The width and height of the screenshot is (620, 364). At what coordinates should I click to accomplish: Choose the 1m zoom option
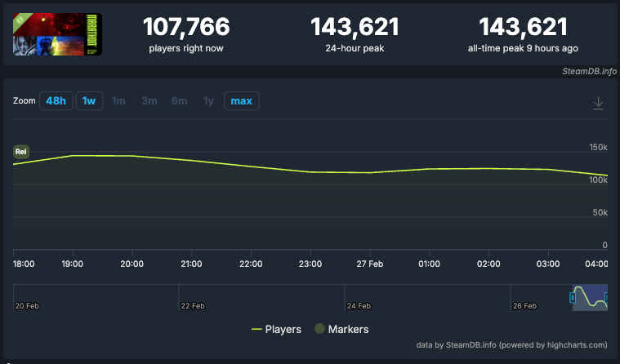(x=118, y=101)
